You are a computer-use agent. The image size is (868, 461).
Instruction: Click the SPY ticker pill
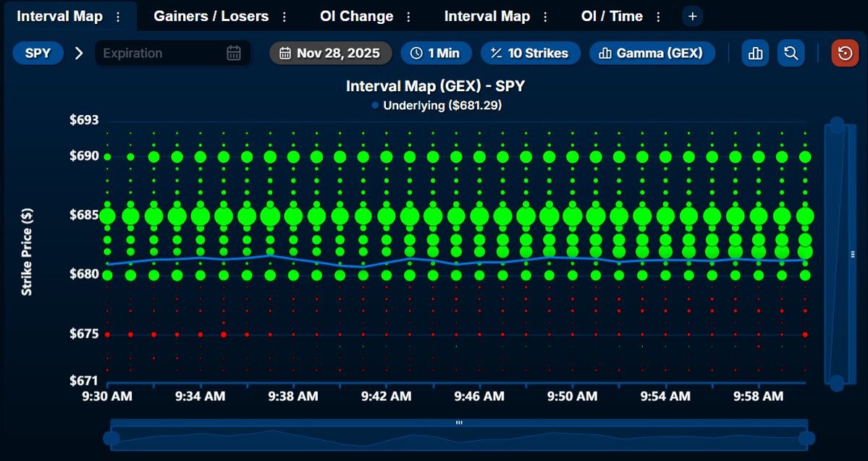tap(38, 52)
